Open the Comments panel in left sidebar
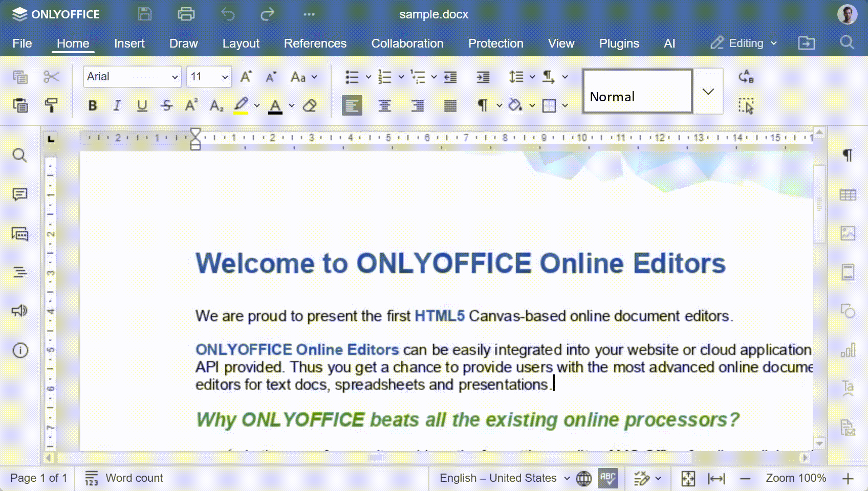This screenshot has height=491, width=868. pos(20,194)
